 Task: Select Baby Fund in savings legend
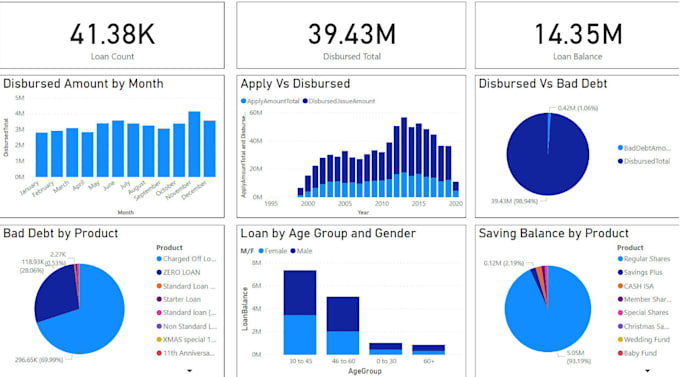point(637,353)
